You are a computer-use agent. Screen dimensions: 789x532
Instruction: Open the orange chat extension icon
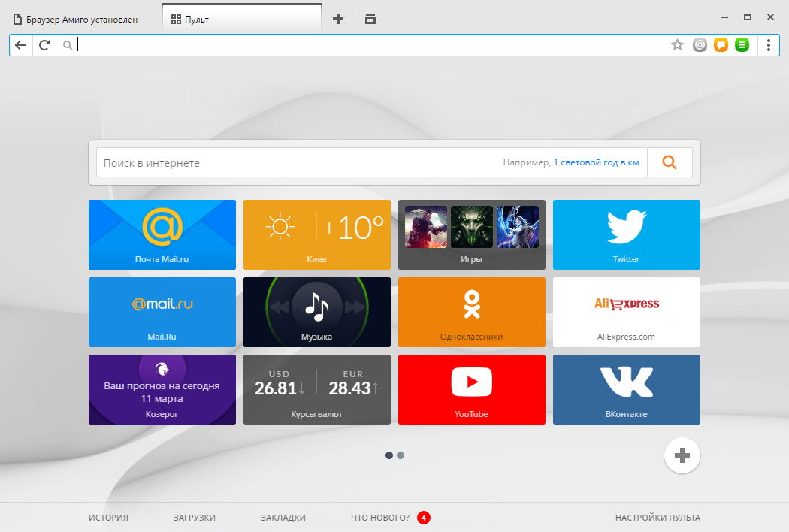(721, 45)
